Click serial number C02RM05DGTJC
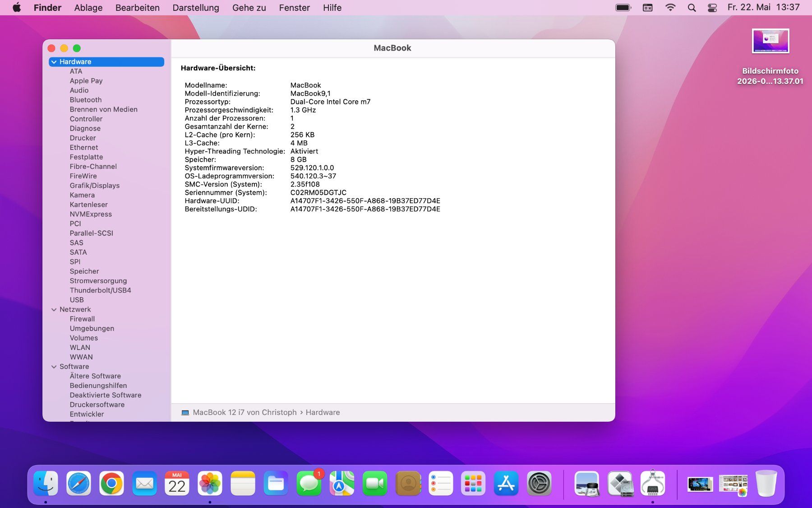812x508 pixels. [x=318, y=193]
